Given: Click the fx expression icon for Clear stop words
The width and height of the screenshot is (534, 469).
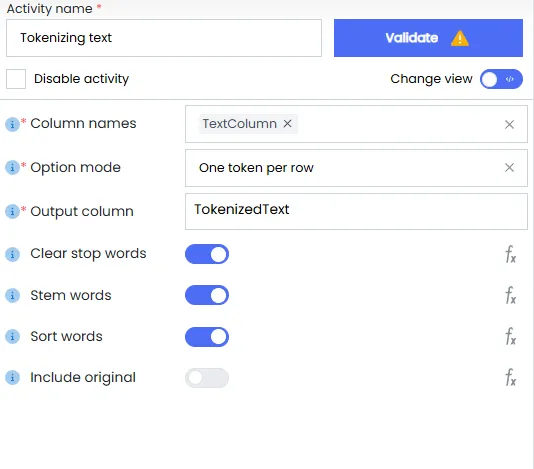Looking at the screenshot, I should (x=510, y=254).
